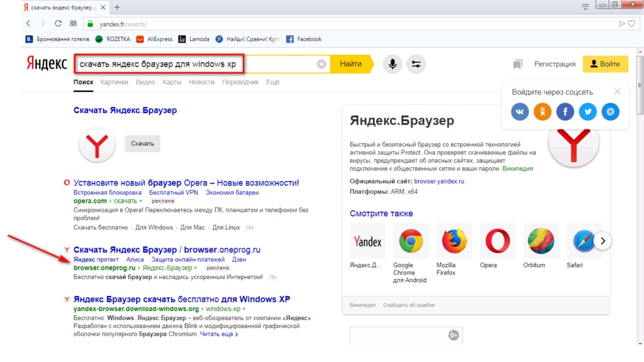Click the bookmark collections icon
This screenshot has height=362, width=644.
(x=518, y=64)
